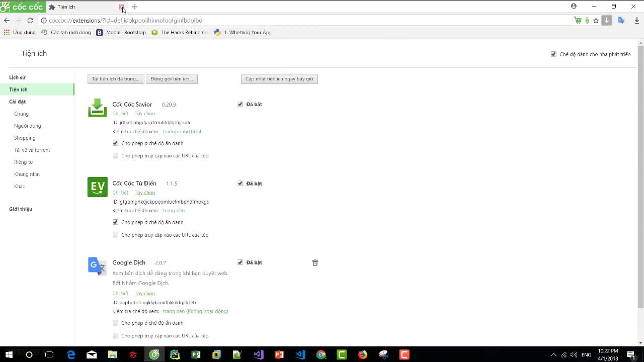Click the Cốc Cốc Từ Điển EV icon
Image resolution: width=644 pixels, height=362 pixels.
[97, 187]
